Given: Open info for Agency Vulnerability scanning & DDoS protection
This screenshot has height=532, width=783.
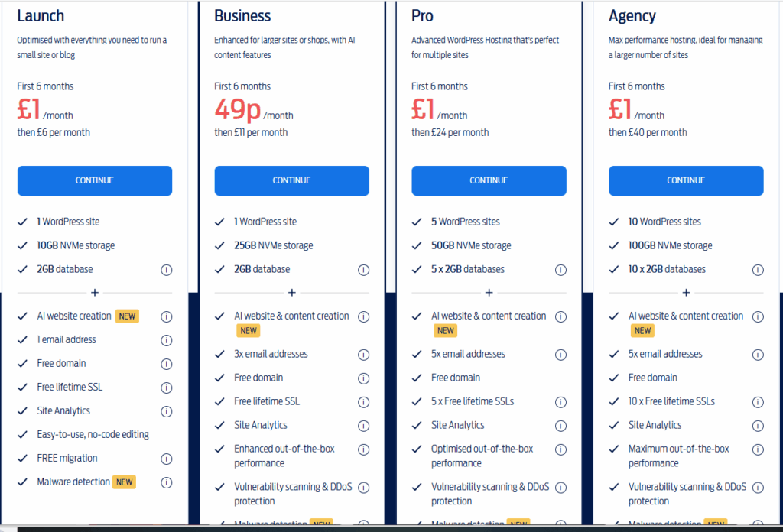Looking at the screenshot, I should (758, 488).
